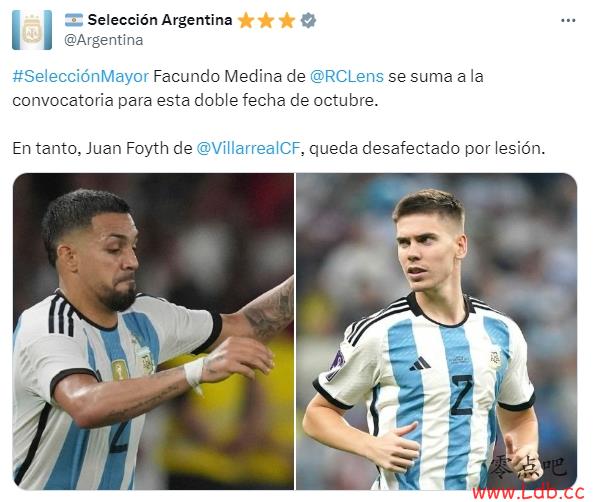Click the tweet text about Facundo Medina
Viewport: 594px width, 502px height.
(x=248, y=88)
